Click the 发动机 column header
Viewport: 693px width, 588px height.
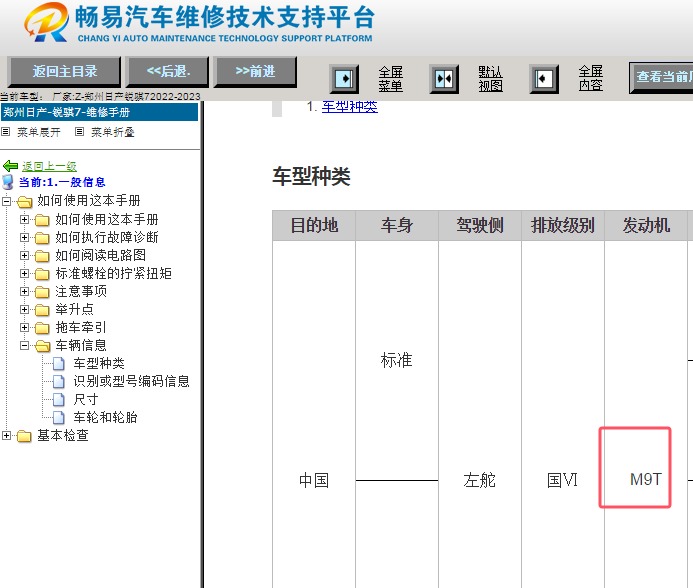tap(646, 225)
